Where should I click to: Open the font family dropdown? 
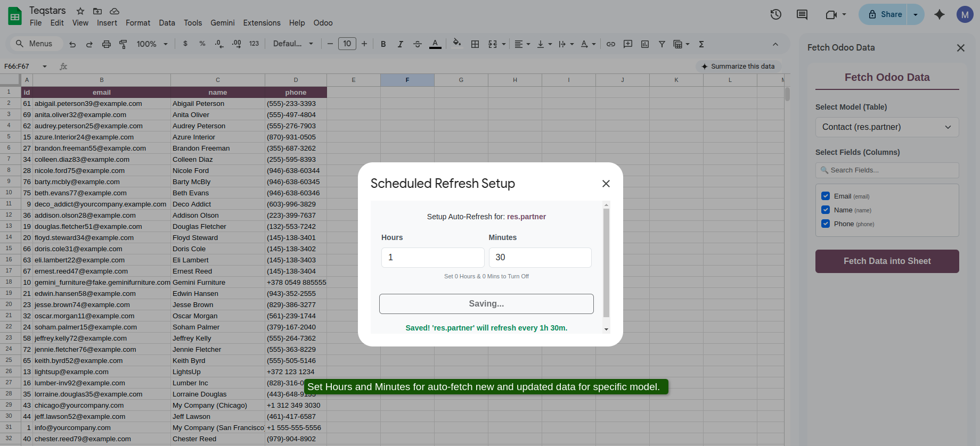click(x=293, y=44)
